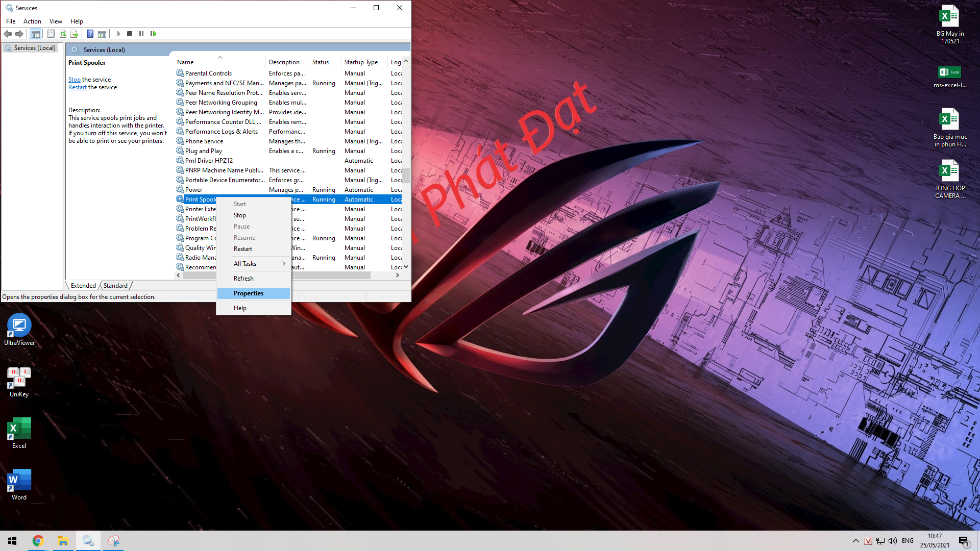
Task: Toggle Show/Hide Action Pane toolbar icon
Action: point(102,34)
